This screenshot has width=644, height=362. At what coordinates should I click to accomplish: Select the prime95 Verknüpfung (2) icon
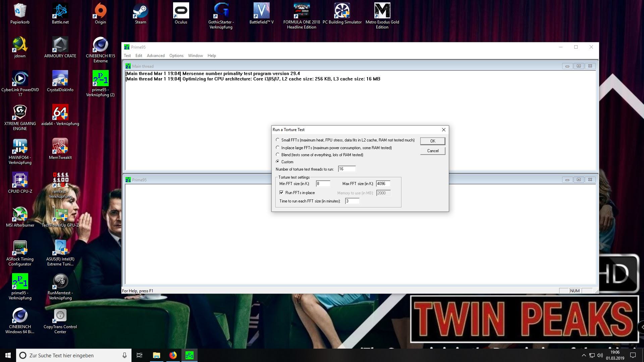tap(100, 84)
